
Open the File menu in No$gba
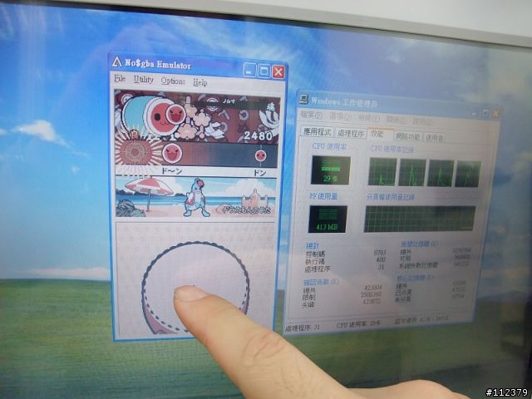pos(120,79)
